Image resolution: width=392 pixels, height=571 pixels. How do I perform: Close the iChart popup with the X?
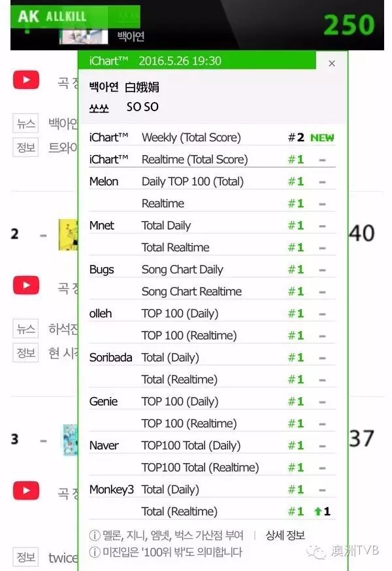click(x=332, y=63)
